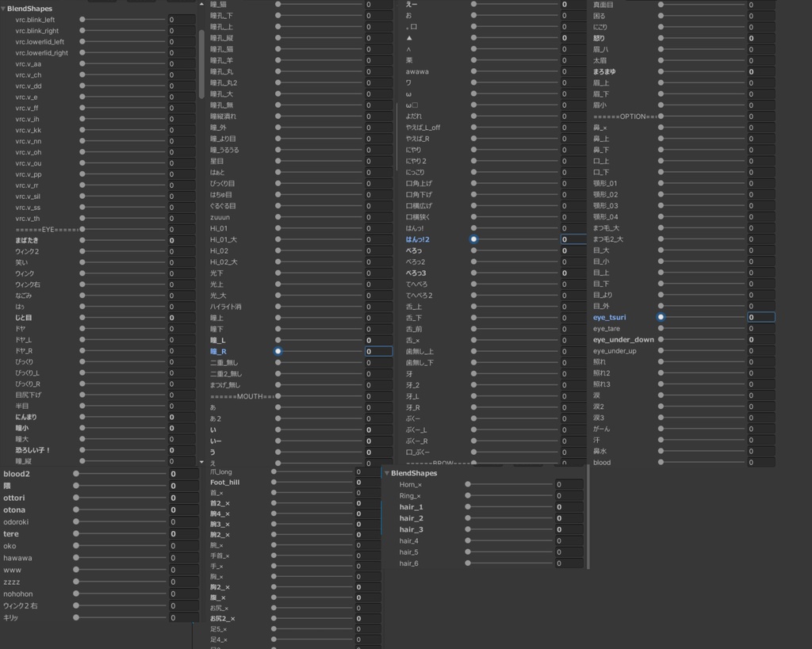Click the ottori slider handle
The width and height of the screenshot is (812, 649).
(76, 498)
